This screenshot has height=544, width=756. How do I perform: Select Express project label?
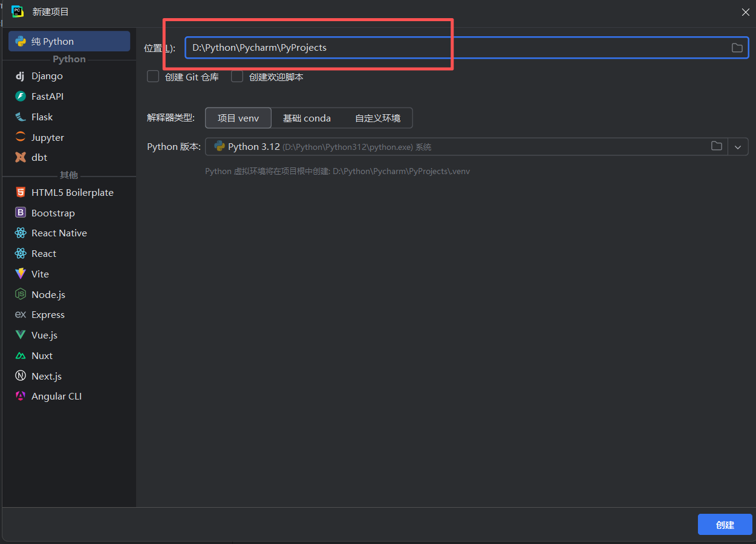point(48,314)
